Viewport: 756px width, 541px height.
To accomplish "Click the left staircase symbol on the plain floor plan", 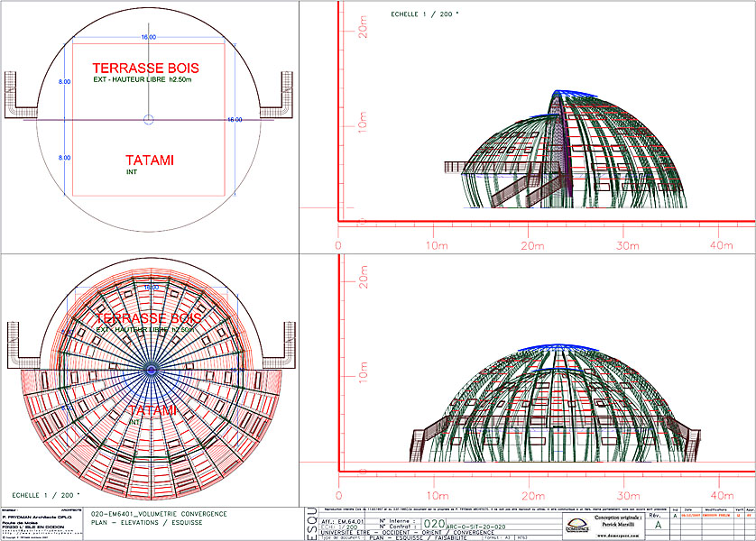I will click(20, 95).
